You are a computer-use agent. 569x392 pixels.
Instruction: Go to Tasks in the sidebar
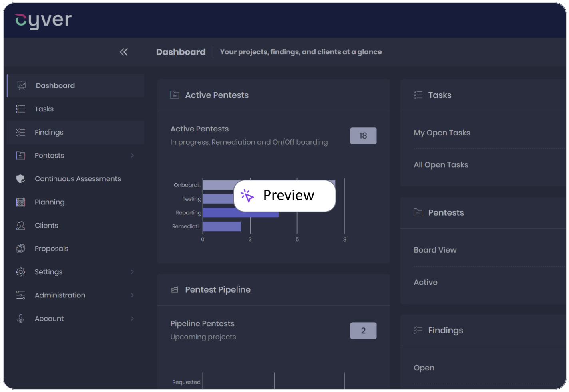click(x=76, y=109)
